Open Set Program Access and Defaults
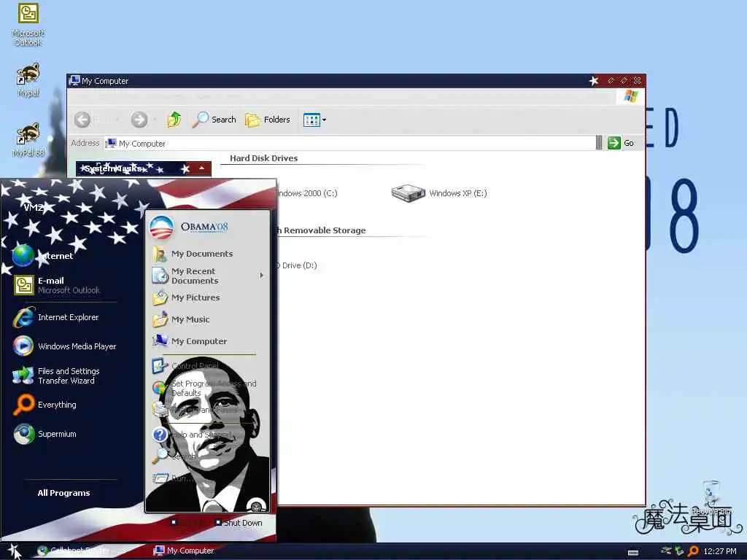 click(204, 388)
